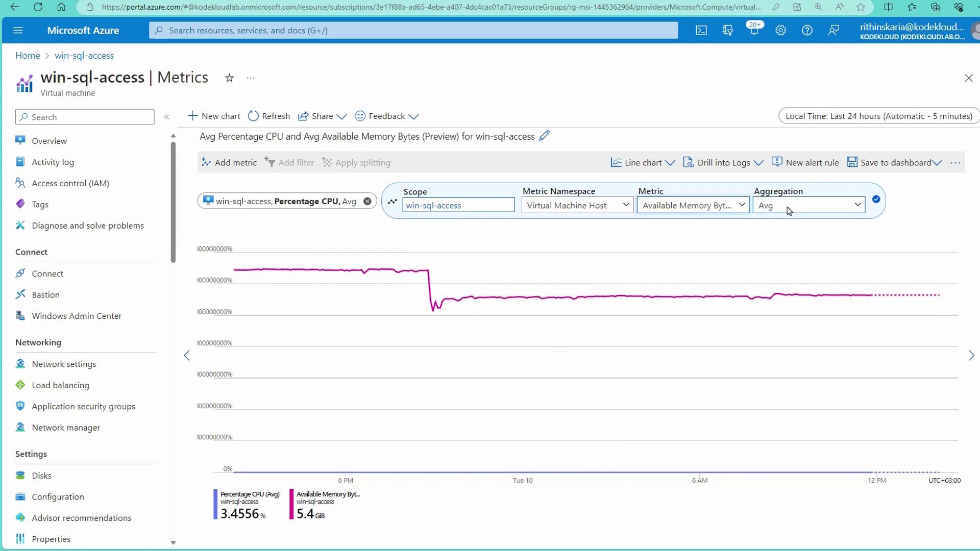
Task: Collapse the left navigation sidebar
Action: [x=166, y=117]
